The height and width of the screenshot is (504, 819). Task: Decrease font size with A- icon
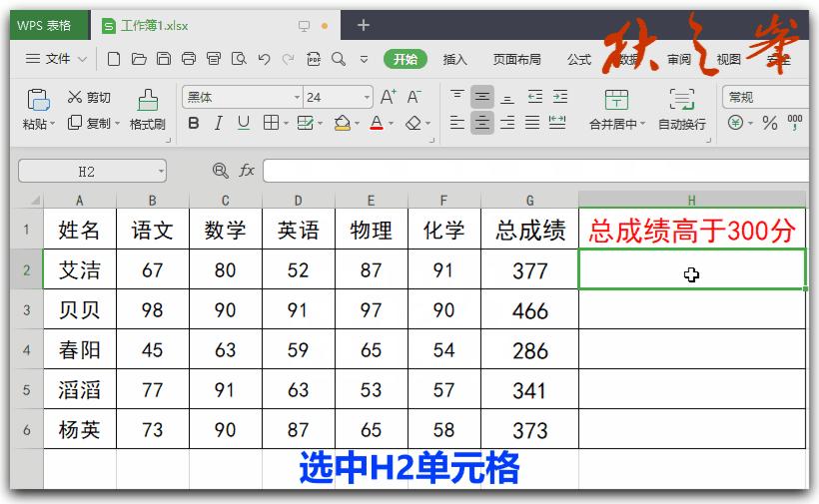point(413,97)
